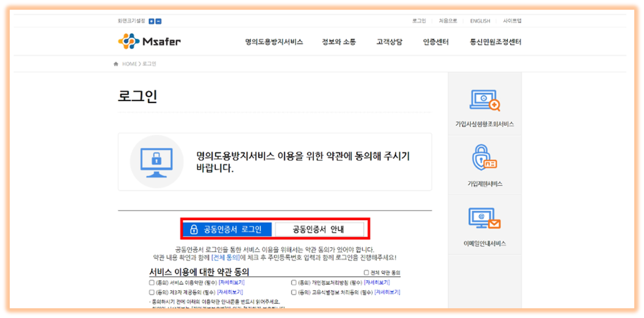The image size is (644, 318).
Task: Click the [전체 동의] blue text
Action: click(x=225, y=257)
